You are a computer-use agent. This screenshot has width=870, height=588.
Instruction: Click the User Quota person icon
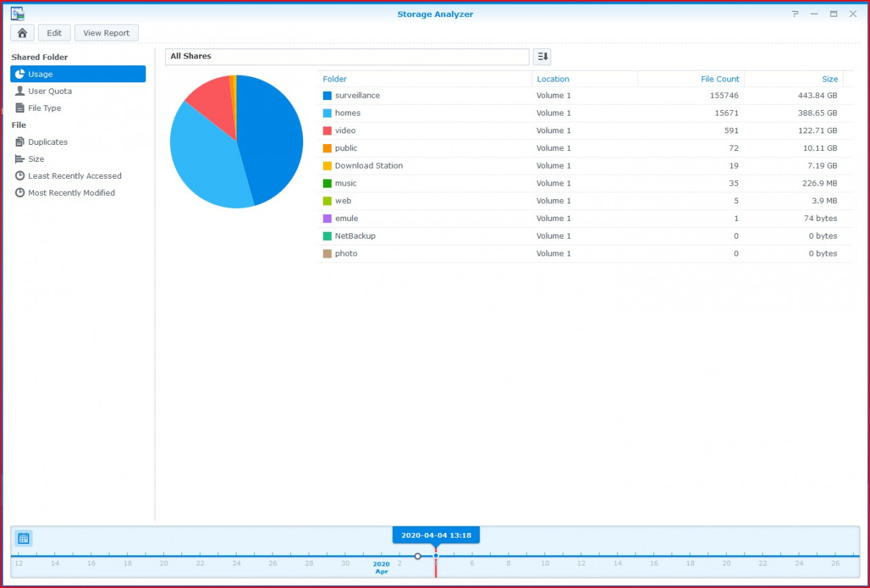point(20,91)
